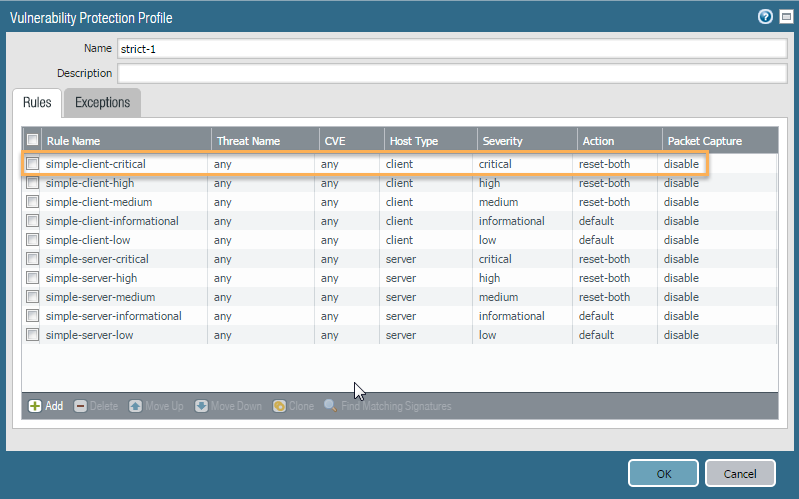Tick the simple-client-low rule checkbox

click(33, 240)
